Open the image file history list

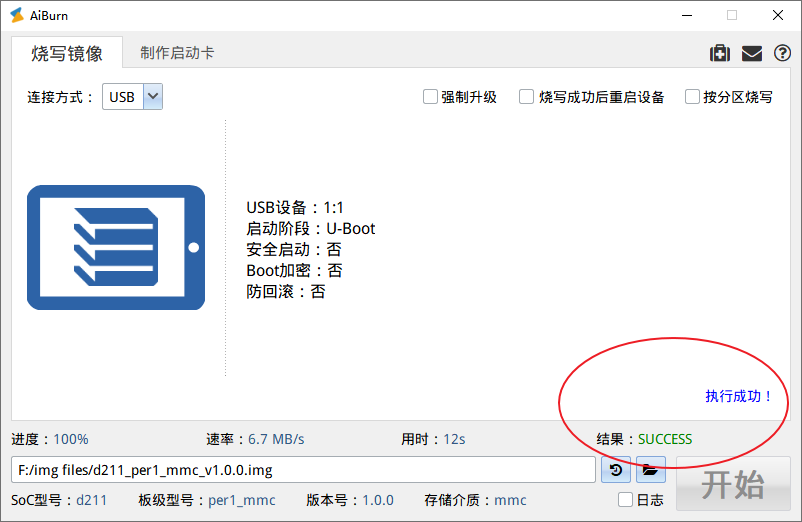616,469
